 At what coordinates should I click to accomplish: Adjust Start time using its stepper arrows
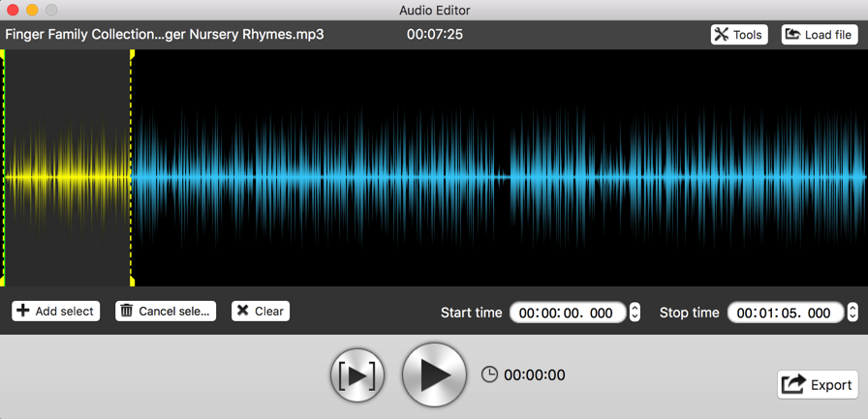click(635, 313)
